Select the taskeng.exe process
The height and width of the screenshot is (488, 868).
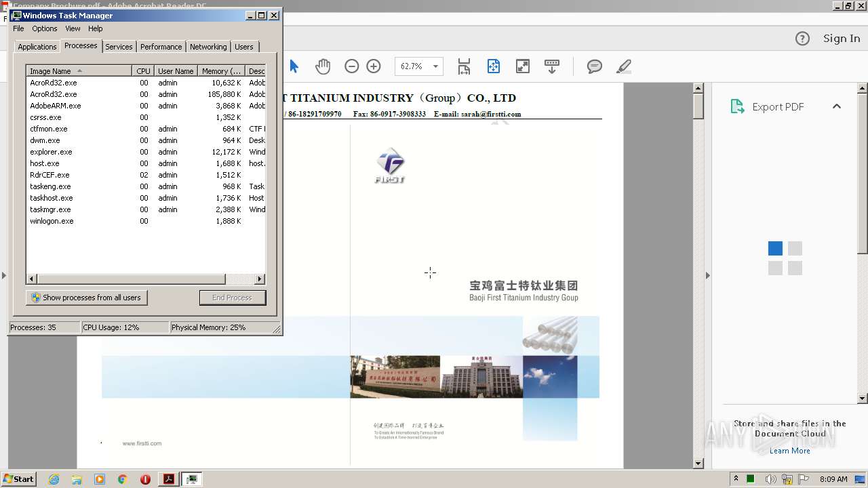coord(146,186)
